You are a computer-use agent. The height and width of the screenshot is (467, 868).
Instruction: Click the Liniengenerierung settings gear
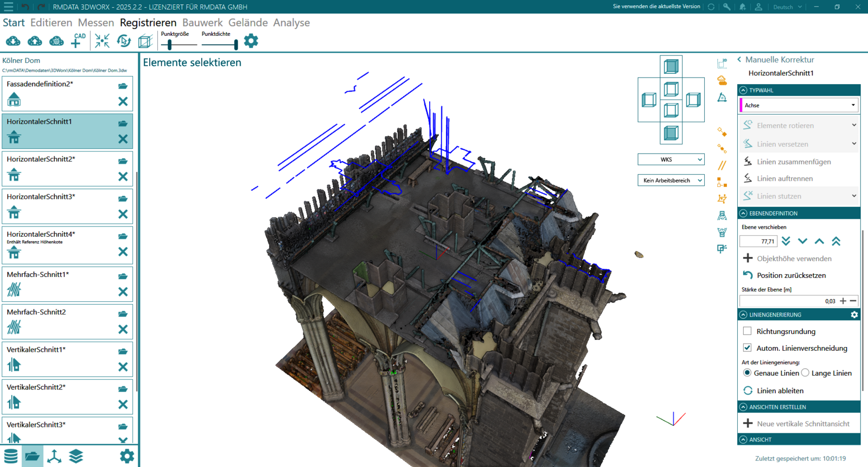click(x=854, y=315)
